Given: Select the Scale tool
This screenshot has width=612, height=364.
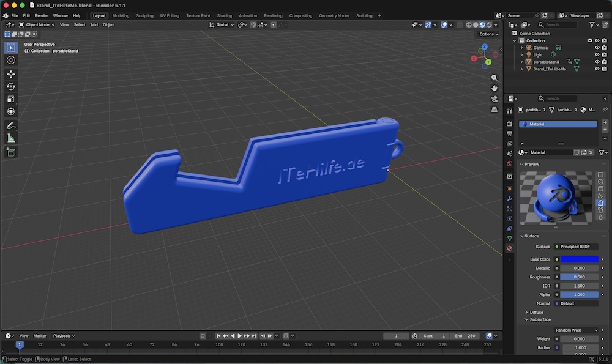Looking at the screenshot, I should [11, 99].
